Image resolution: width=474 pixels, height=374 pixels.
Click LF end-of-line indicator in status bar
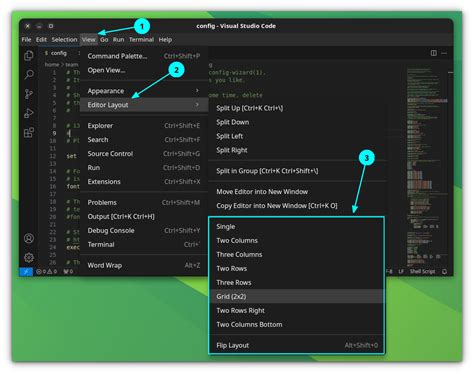point(401,272)
